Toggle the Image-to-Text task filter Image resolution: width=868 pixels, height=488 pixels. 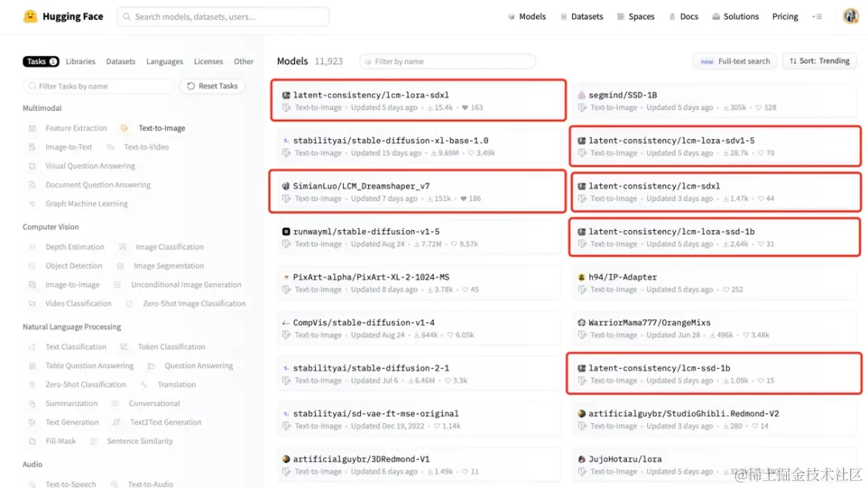pyautogui.click(x=61, y=147)
